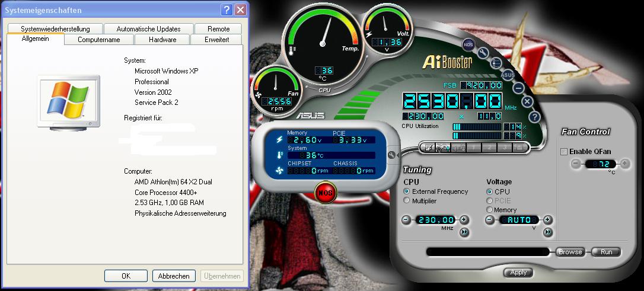Click fast-forward button under Voltage value
Viewport: 644px width, 291px height.
[x=548, y=232]
